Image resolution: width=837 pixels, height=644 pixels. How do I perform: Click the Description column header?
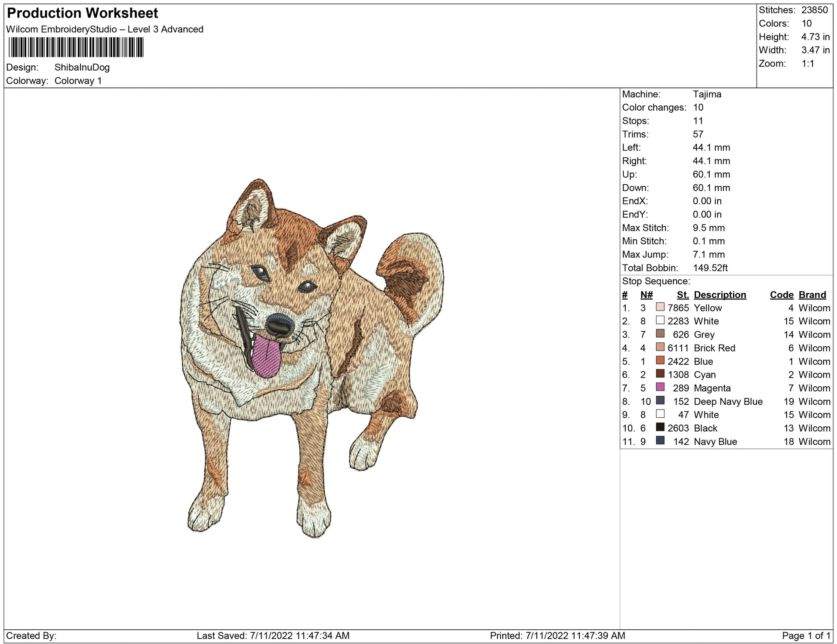pyautogui.click(x=720, y=295)
